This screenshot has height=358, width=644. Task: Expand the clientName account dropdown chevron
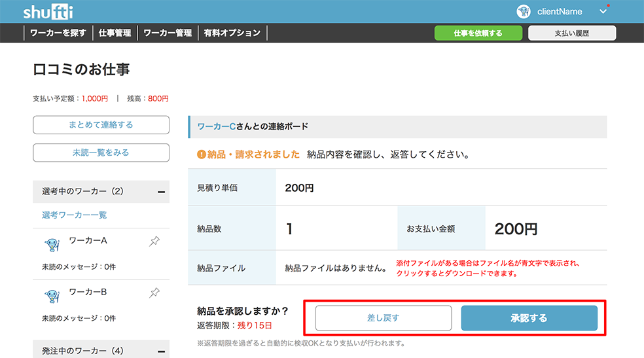point(603,12)
